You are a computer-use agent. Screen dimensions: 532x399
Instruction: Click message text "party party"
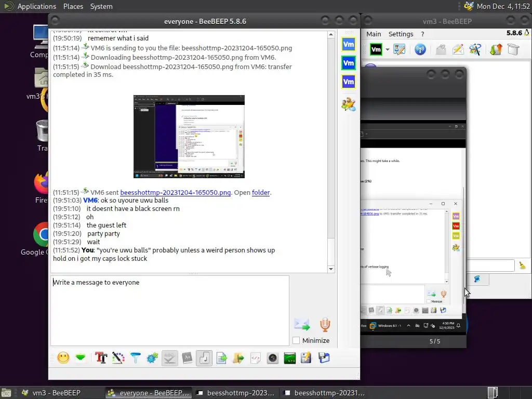coord(103,233)
